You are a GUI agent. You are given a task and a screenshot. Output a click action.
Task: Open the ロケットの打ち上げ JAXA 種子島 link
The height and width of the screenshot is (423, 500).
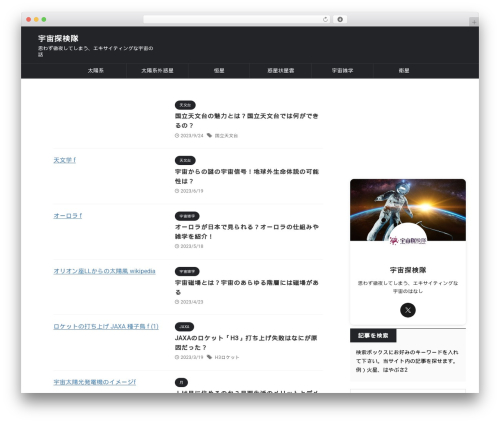(x=106, y=327)
